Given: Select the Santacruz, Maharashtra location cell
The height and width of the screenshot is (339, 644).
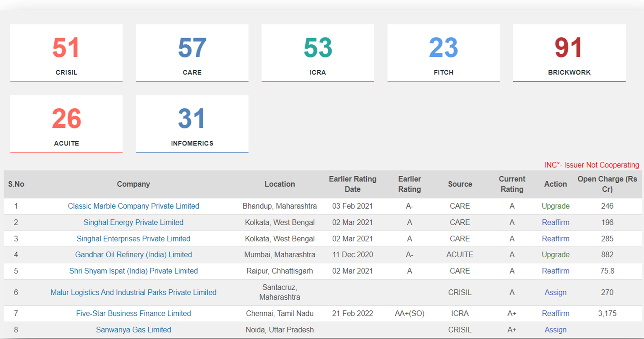Looking at the screenshot, I should (x=280, y=292).
